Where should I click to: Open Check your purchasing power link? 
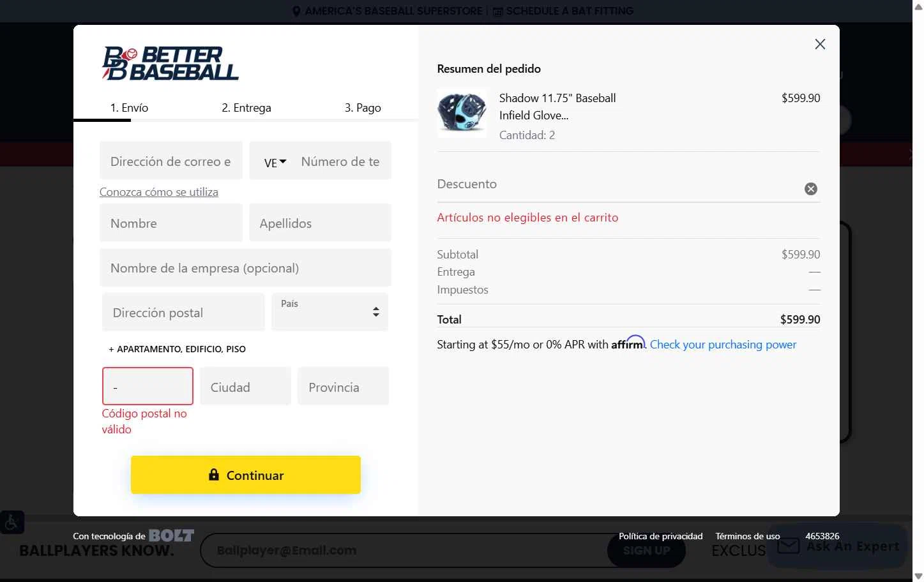[723, 345]
